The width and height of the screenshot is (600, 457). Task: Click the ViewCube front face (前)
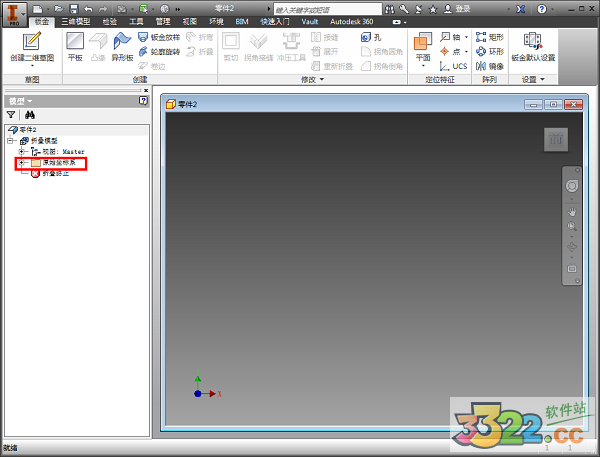(x=556, y=139)
